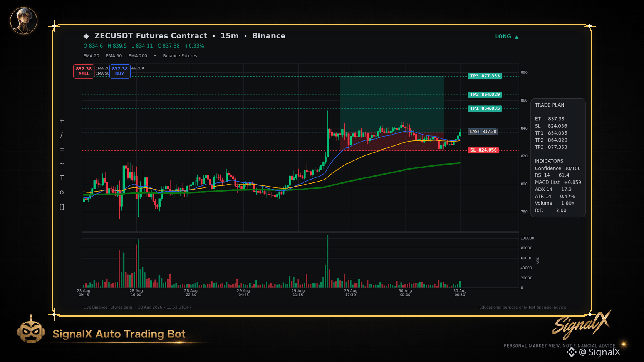This screenshot has height=362, width=644.
Task: Click the red stop-loss zone on chart
Action: (x=392, y=141)
